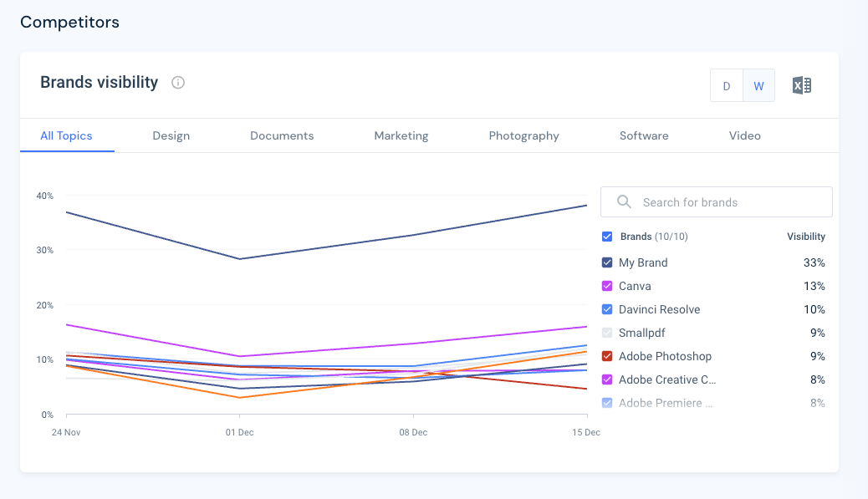Screen dimensions: 868x499
Task: Switch to the Documents tab
Action: 282,135
